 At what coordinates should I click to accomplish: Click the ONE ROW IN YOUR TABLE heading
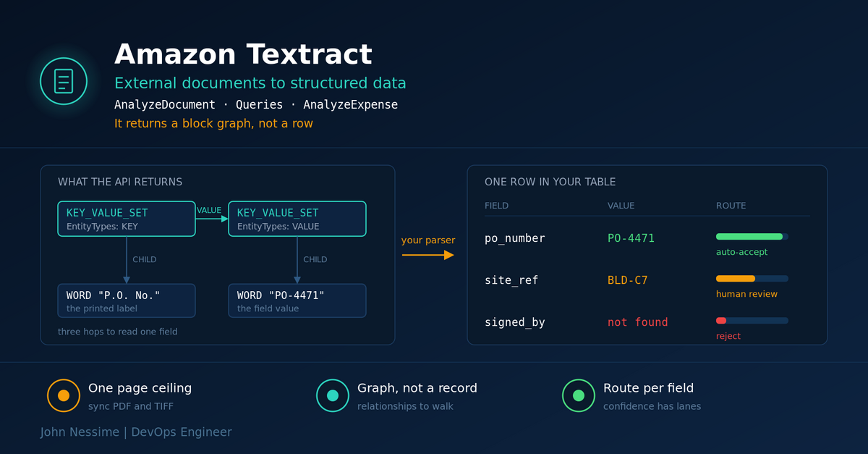coord(550,182)
